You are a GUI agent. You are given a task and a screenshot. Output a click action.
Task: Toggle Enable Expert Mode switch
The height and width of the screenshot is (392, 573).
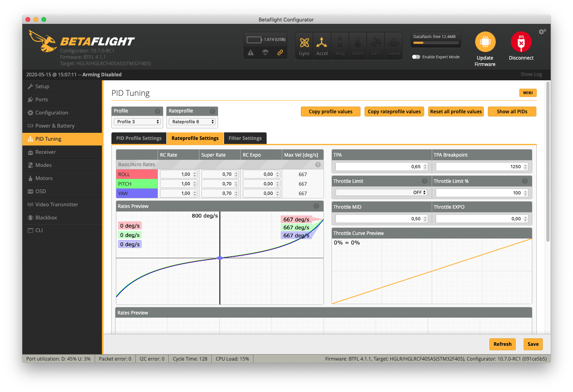pyautogui.click(x=416, y=57)
